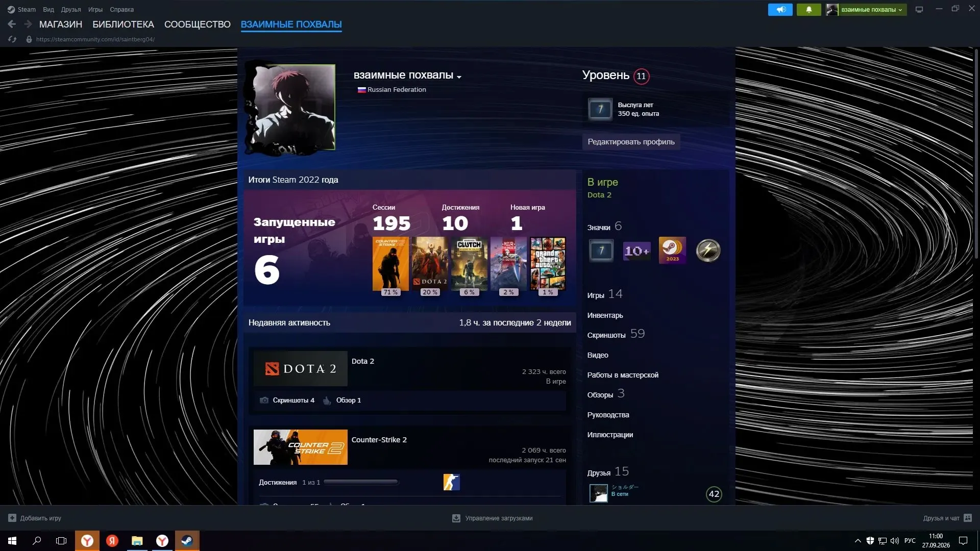
Task: Click the Dota 2 game banner
Action: [x=300, y=368]
